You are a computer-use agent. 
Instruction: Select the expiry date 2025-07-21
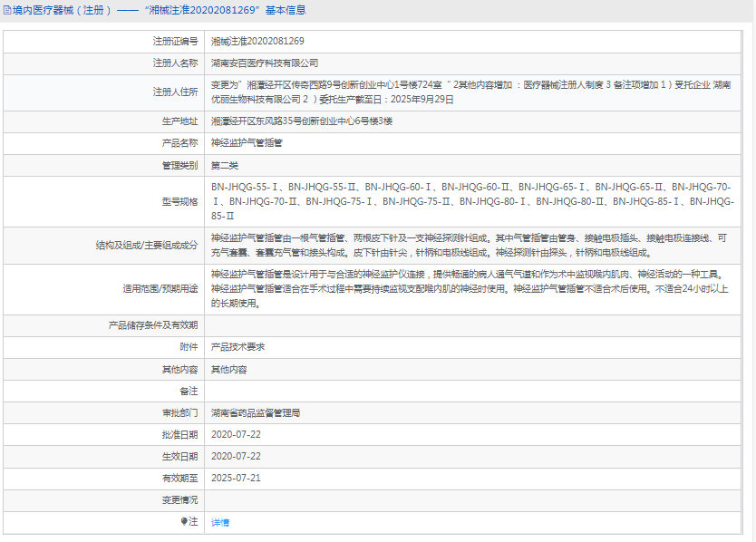click(x=236, y=479)
